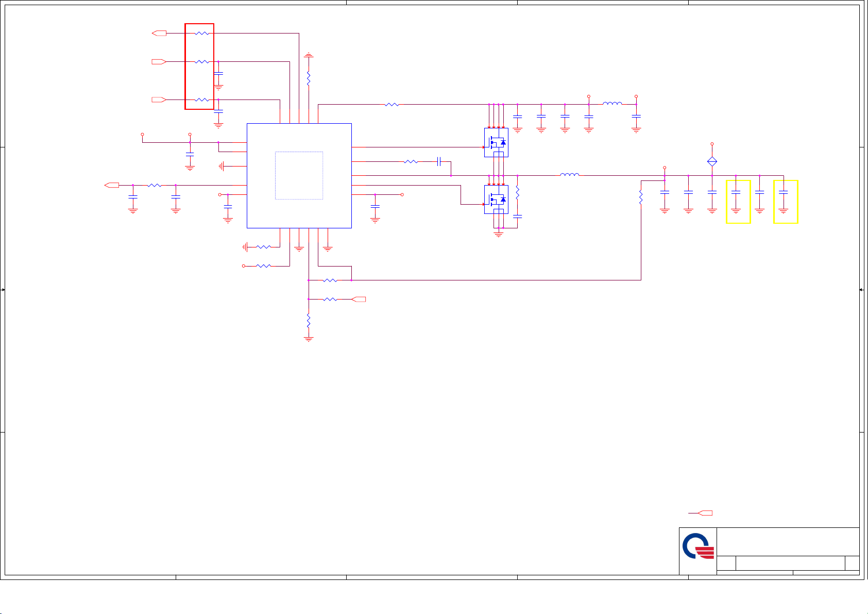Click the ground symbol at the very top above the IC
This screenshot has width=868, height=614.
309,55
